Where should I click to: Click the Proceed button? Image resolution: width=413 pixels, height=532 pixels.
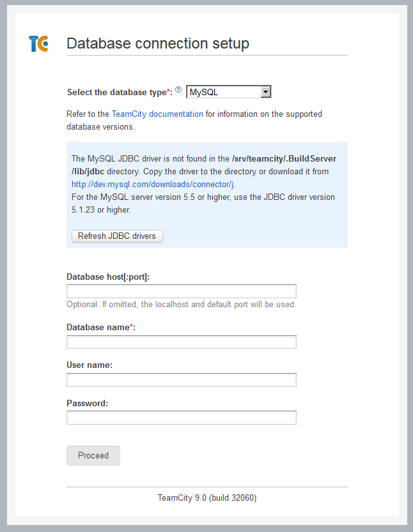pos(93,455)
